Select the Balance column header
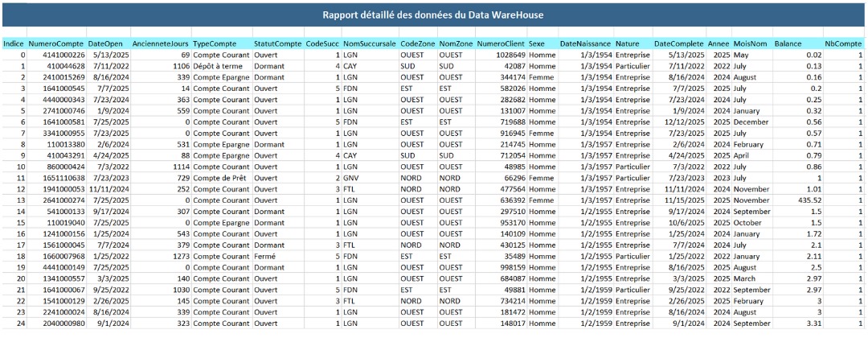 point(790,43)
